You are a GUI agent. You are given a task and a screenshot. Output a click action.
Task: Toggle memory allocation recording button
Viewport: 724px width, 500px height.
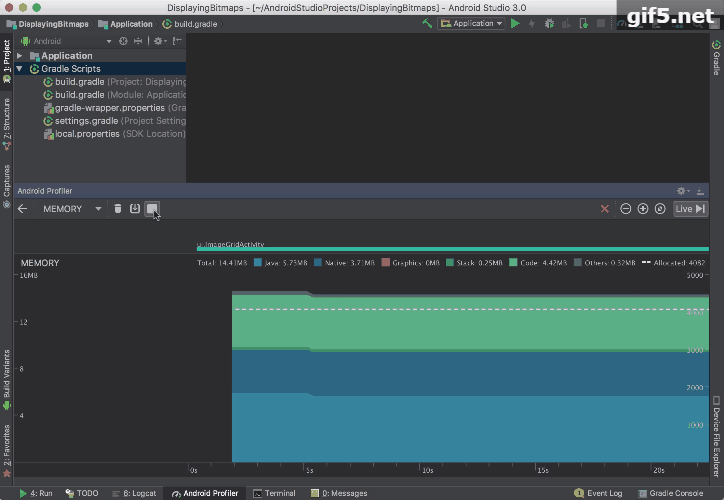152,209
